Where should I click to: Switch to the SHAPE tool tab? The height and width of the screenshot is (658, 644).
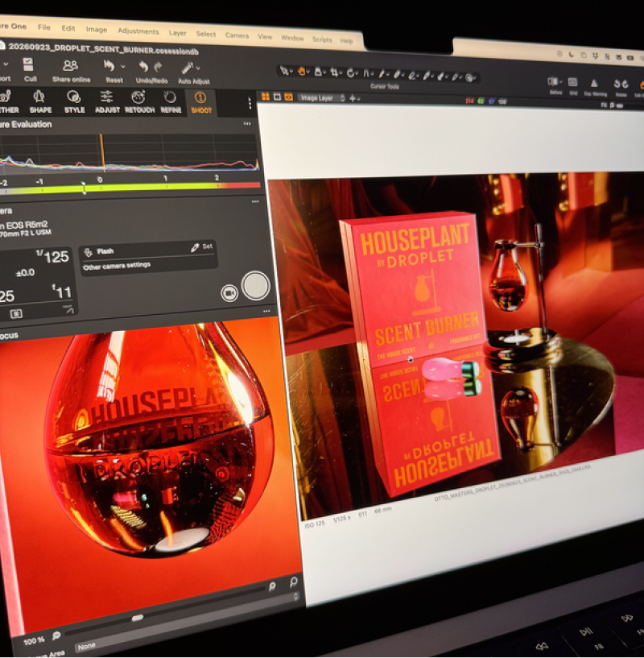pyautogui.click(x=40, y=101)
